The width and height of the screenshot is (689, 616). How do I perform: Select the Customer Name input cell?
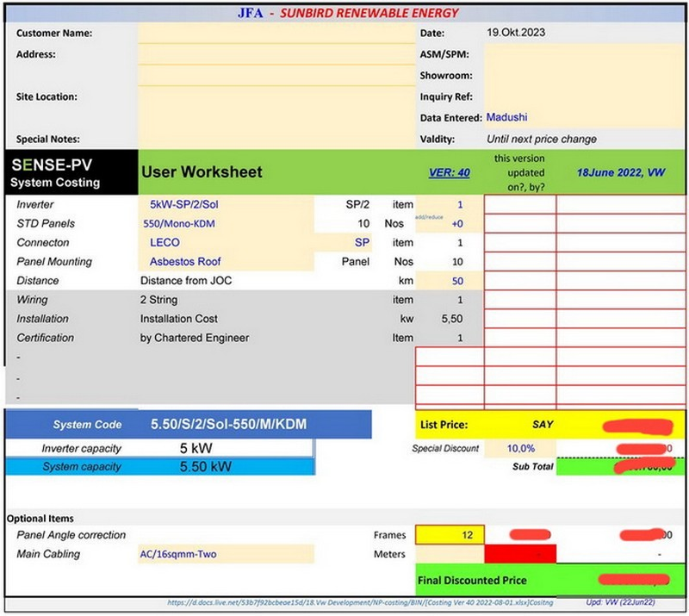pos(276,34)
